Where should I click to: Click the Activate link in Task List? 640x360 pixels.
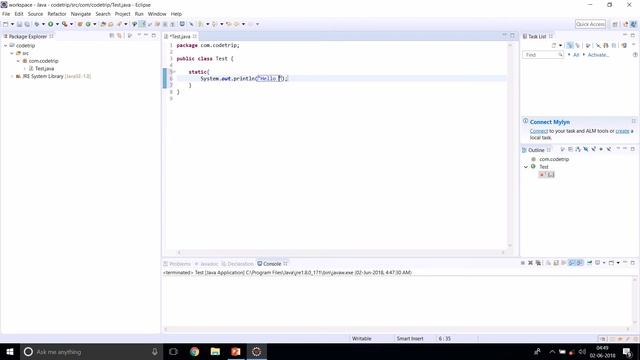(x=598, y=55)
